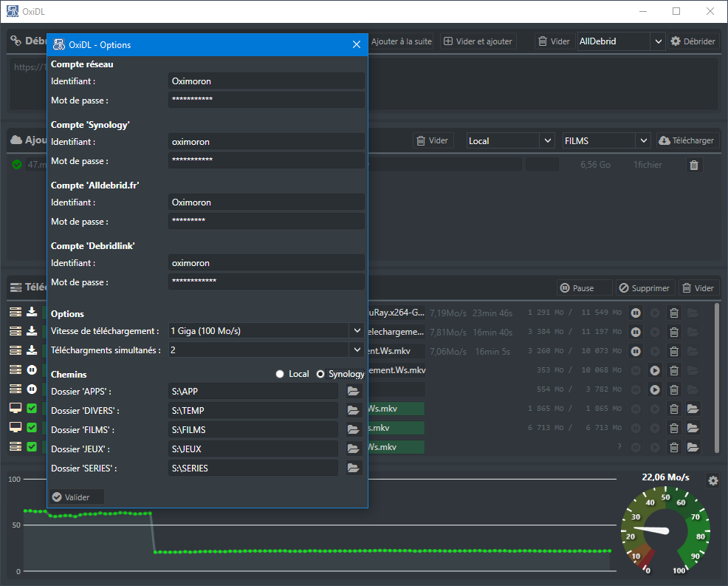Open the Vitesse de téléchargement dropdown
Screen dimensions: 728x586
(x=357, y=330)
